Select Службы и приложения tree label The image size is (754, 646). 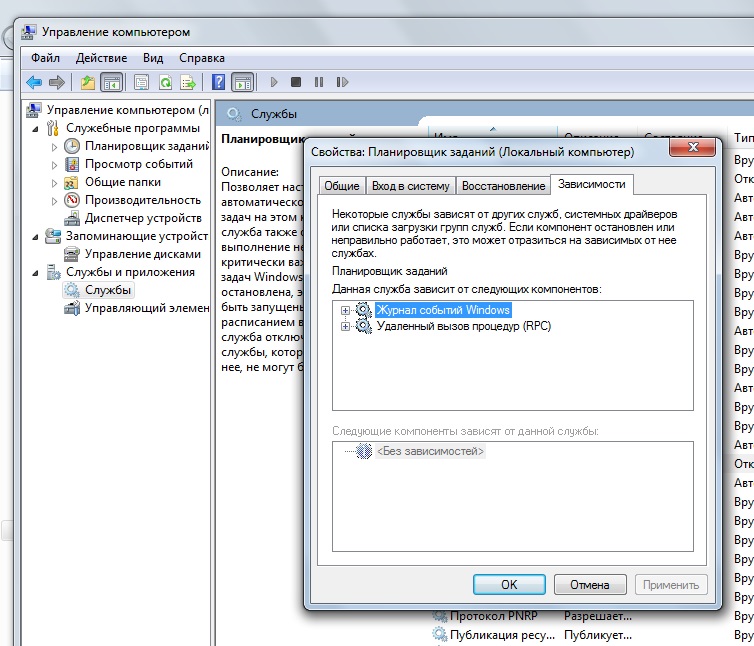click(x=130, y=272)
